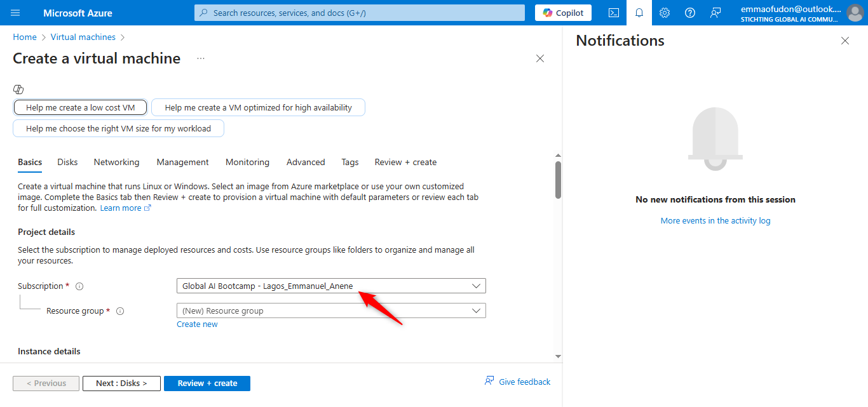This screenshot has width=868, height=407.
Task: Switch to the Tags tab
Action: click(350, 162)
